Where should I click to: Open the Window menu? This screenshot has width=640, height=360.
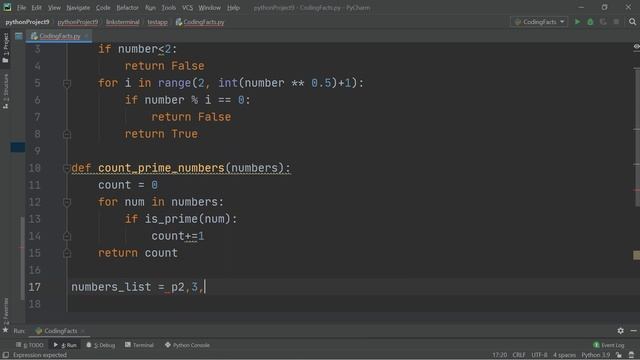click(209, 8)
